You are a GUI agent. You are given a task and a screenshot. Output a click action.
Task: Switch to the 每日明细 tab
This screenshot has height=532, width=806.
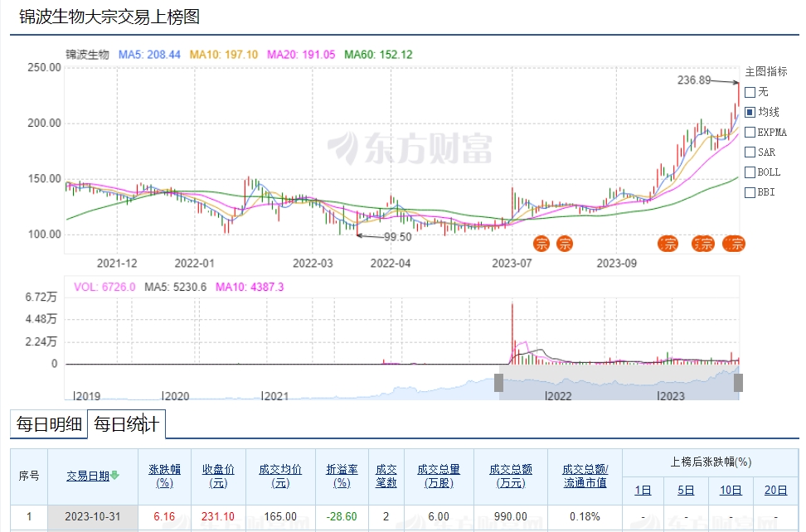[x=49, y=424]
